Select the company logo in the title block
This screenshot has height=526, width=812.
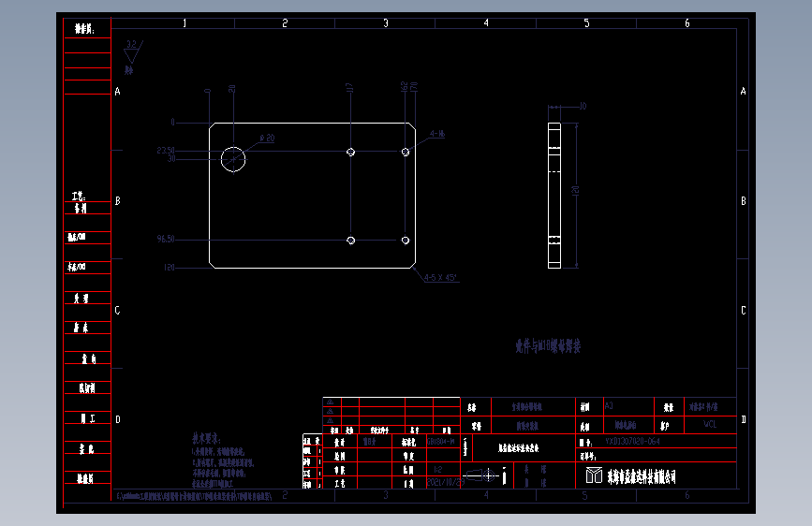tap(594, 475)
